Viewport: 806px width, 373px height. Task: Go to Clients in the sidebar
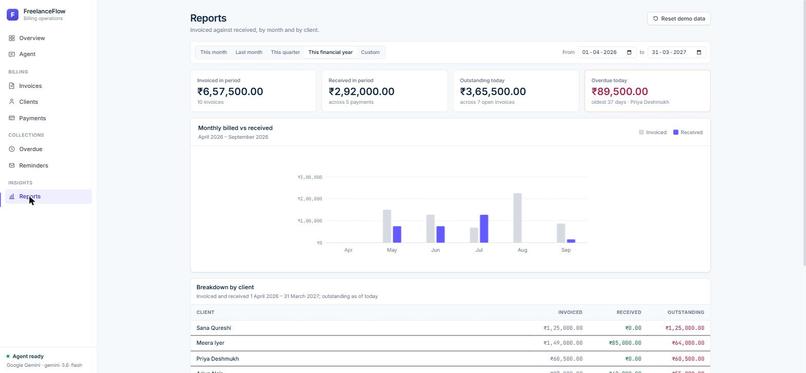48,102
